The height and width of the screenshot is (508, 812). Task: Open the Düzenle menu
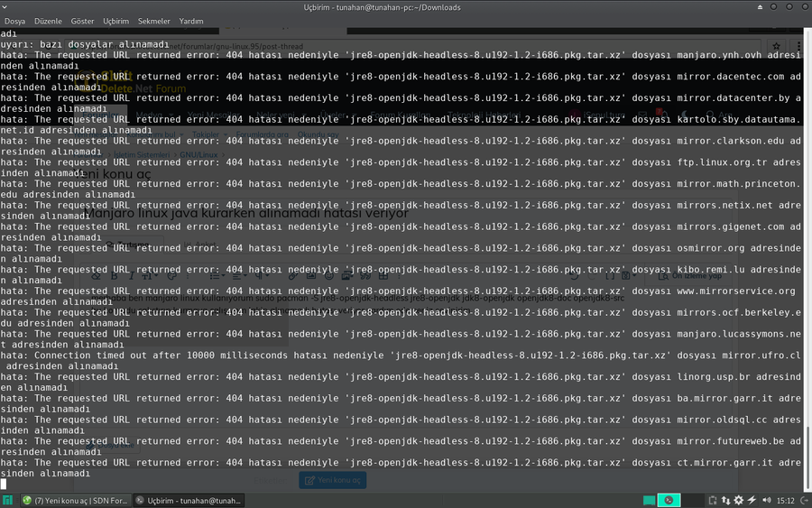(x=48, y=22)
